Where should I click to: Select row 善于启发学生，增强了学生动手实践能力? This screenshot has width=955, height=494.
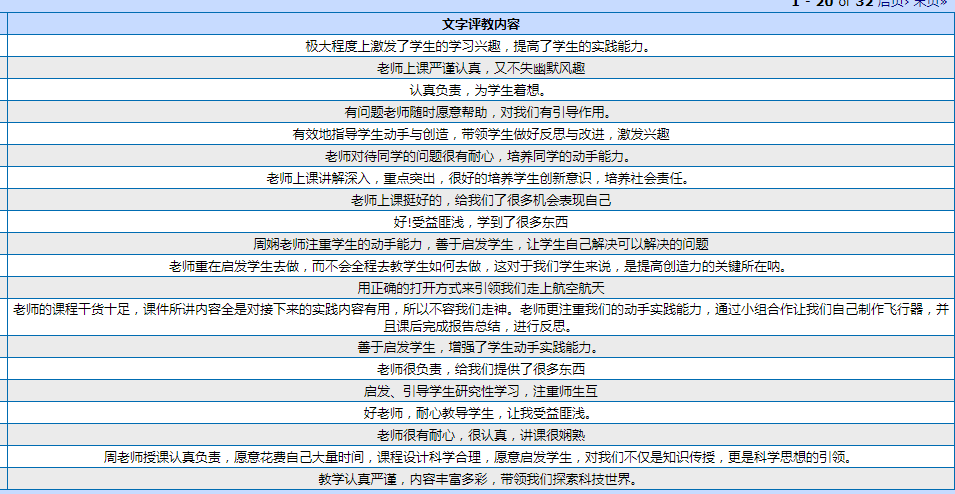pyautogui.click(x=480, y=347)
